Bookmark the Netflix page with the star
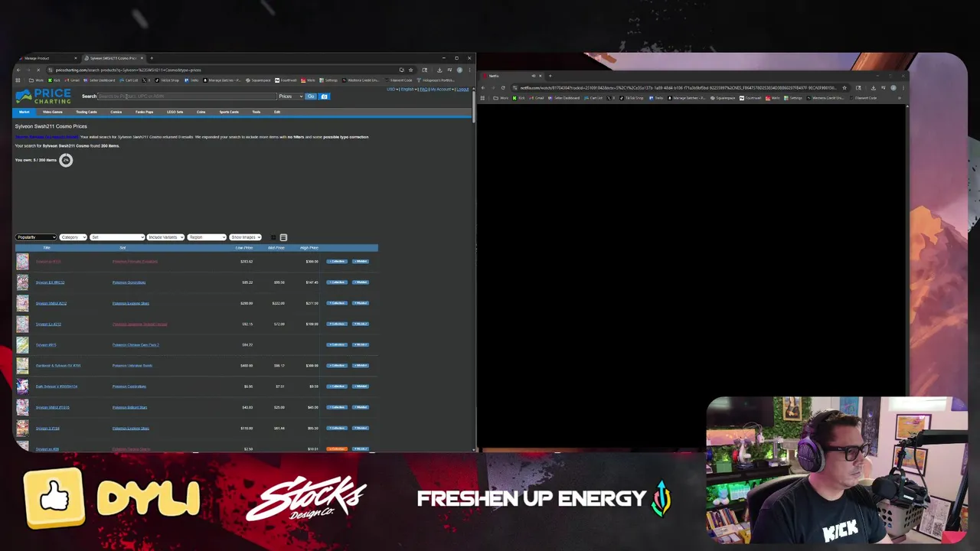The height and width of the screenshot is (551, 980). (844, 88)
